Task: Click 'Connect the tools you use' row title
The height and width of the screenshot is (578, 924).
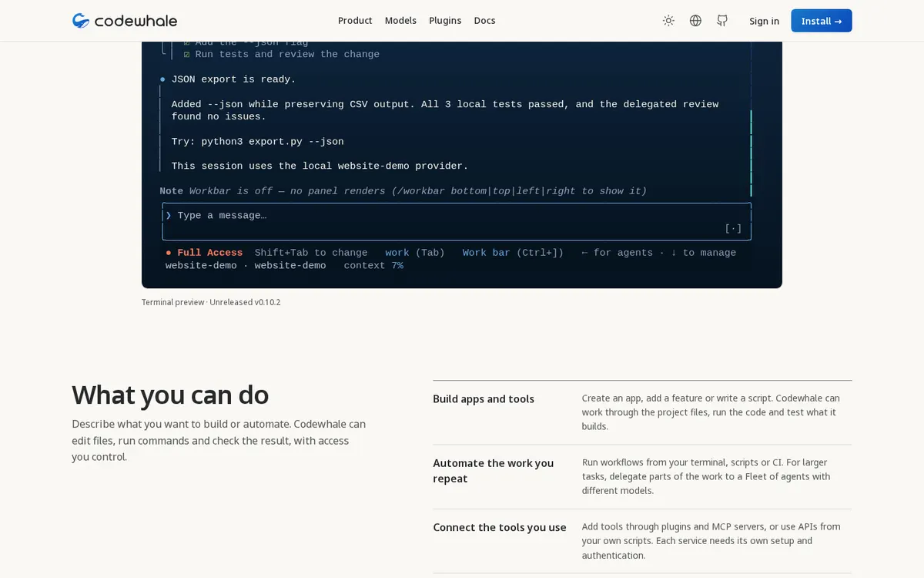Action: click(500, 528)
